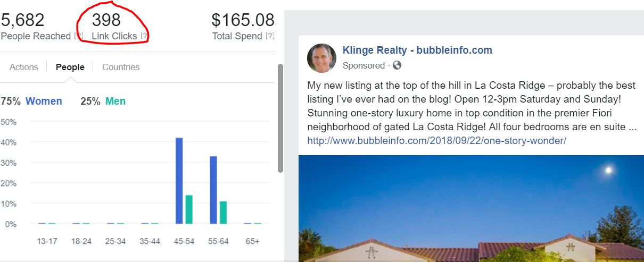Click the house listing photo
Image resolution: width=644 pixels, height=262 pixels.
pos(471,208)
